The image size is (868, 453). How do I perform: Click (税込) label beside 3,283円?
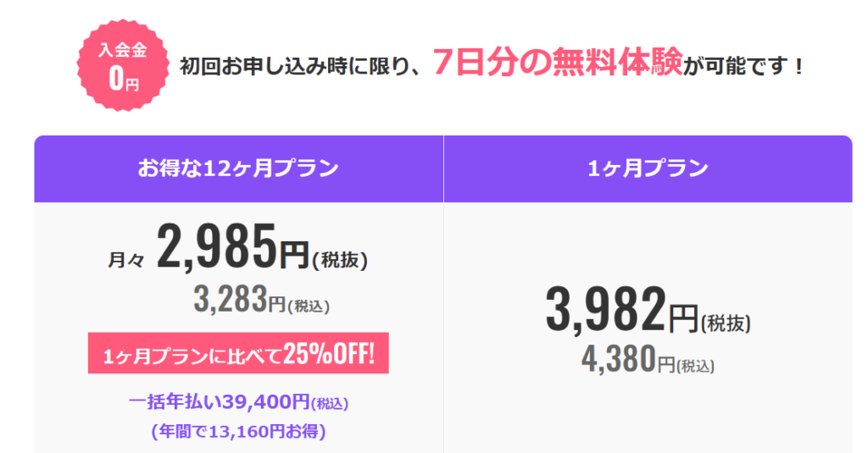(309, 307)
